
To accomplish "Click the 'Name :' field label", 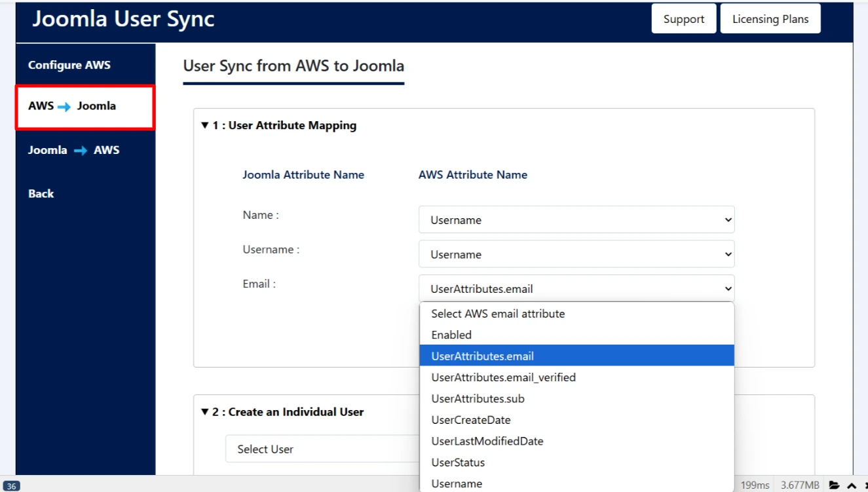I will [261, 215].
